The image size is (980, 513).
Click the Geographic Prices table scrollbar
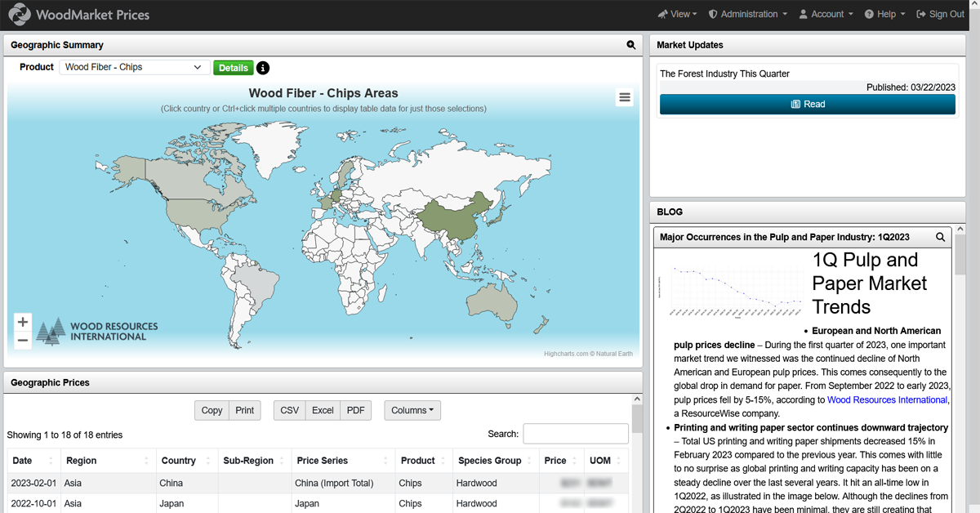tap(637, 418)
